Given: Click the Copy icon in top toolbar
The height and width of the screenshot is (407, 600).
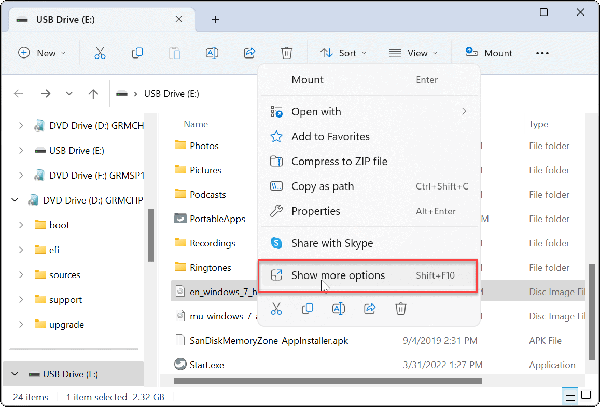Looking at the screenshot, I should (137, 53).
